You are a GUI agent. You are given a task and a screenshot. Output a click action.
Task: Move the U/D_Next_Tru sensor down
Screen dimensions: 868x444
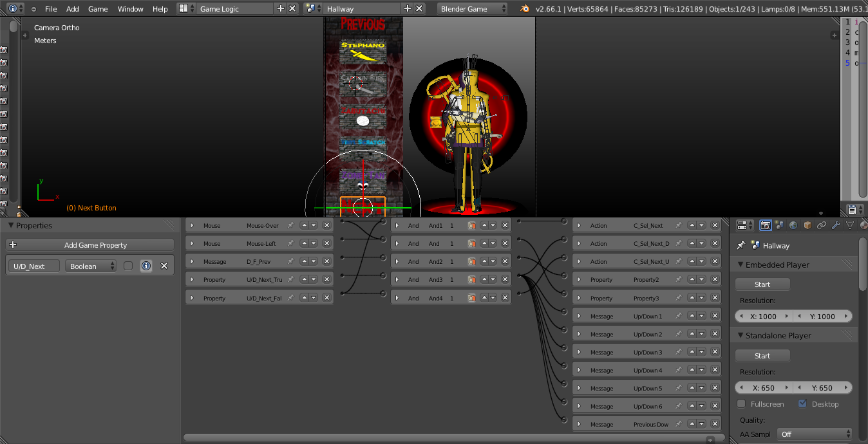tap(313, 279)
